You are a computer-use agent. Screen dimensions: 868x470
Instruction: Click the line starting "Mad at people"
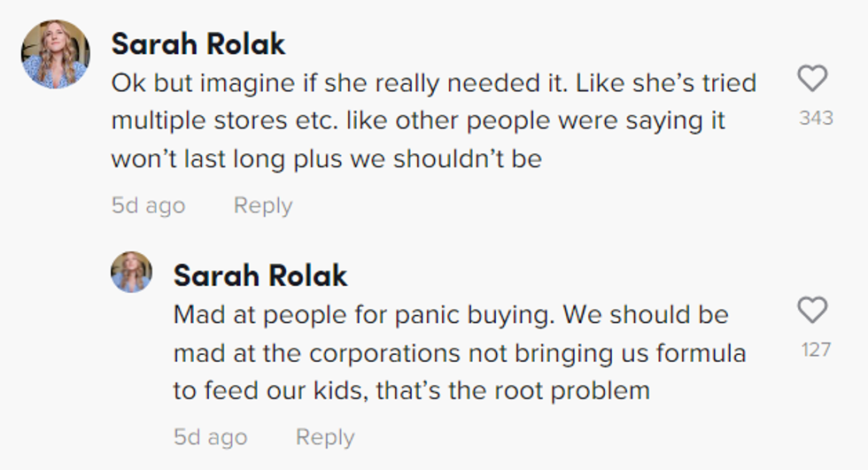450,315
